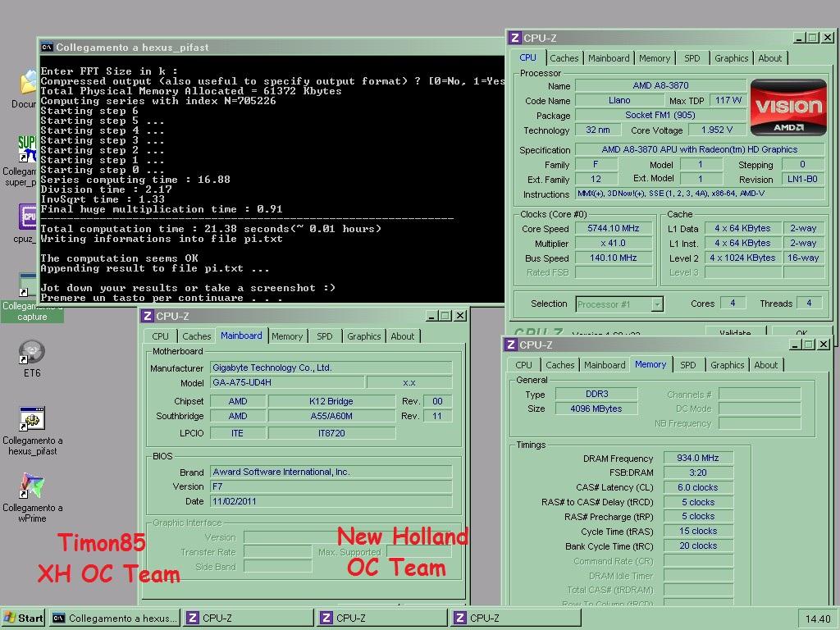Click the K12 Bridge chipset field
The image size is (840, 630).
click(x=331, y=401)
